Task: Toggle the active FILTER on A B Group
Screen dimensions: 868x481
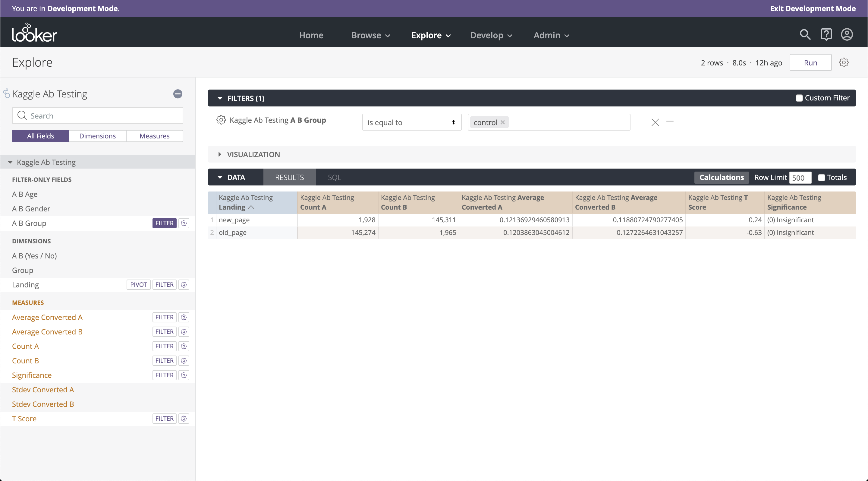Action: coord(165,223)
